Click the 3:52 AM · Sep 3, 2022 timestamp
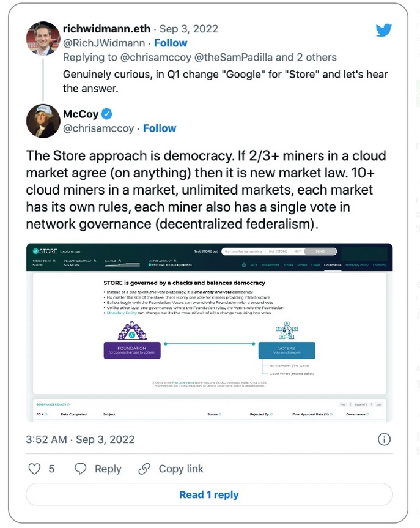Screen dimensions: 420x528 point(80,439)
